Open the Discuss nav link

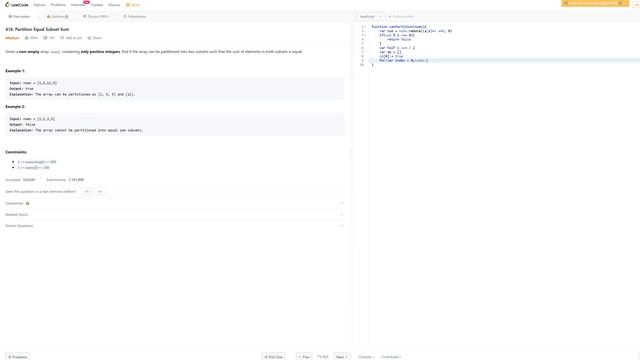pos(114,5)
